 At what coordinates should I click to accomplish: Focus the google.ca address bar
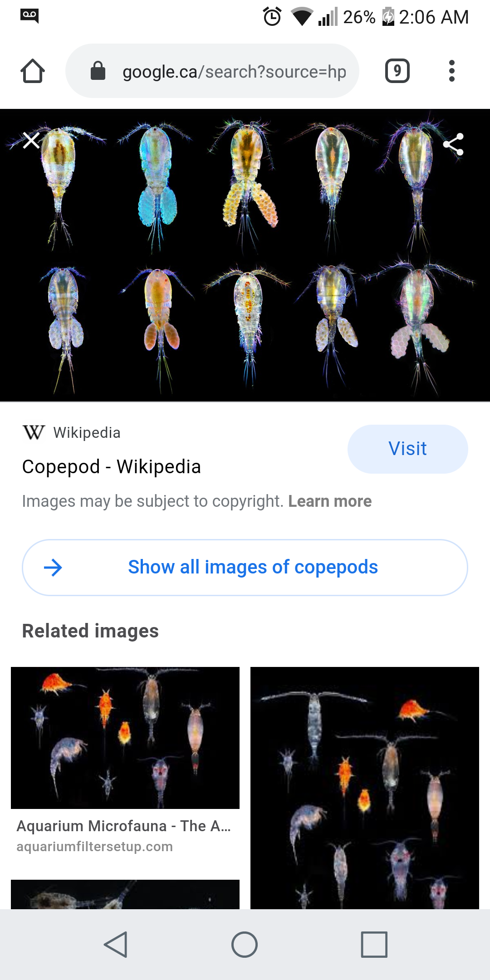pyautogui.click(x=212, y=71)
